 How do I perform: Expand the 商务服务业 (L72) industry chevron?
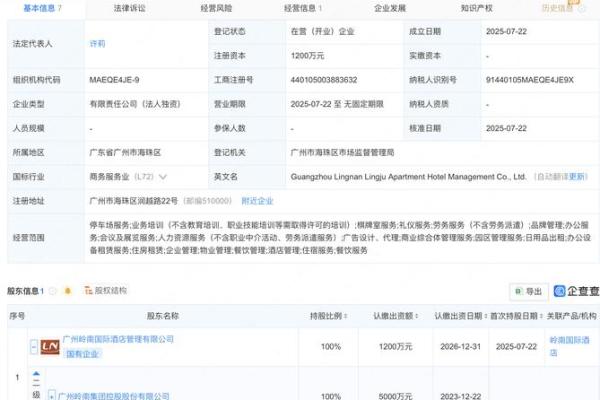coord(163,177)
